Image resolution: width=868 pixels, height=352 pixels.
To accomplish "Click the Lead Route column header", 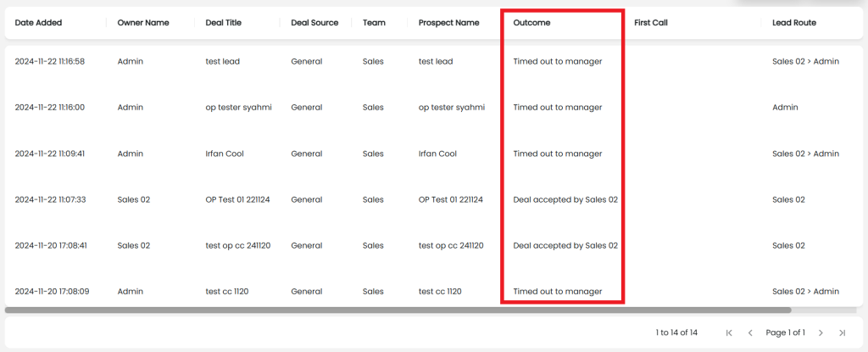I will tap(794, 23).
